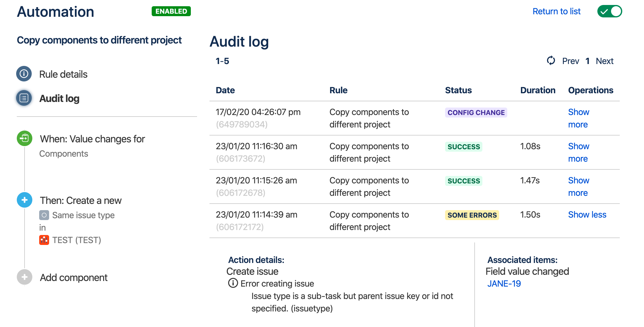Click the blue Create a new action icon

point(25,200)
